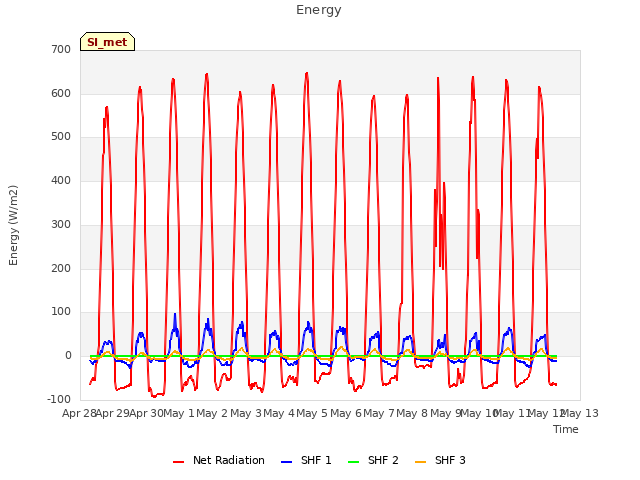The image size is (640, 480).
Task: Click the Apr 28 x-axis tick label
Action: pyautogui.click(x=79, y=413)
